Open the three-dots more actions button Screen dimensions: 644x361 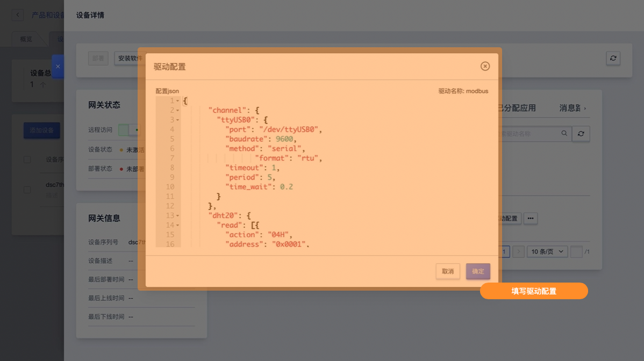pyautogui.click(x=531, y=218)
